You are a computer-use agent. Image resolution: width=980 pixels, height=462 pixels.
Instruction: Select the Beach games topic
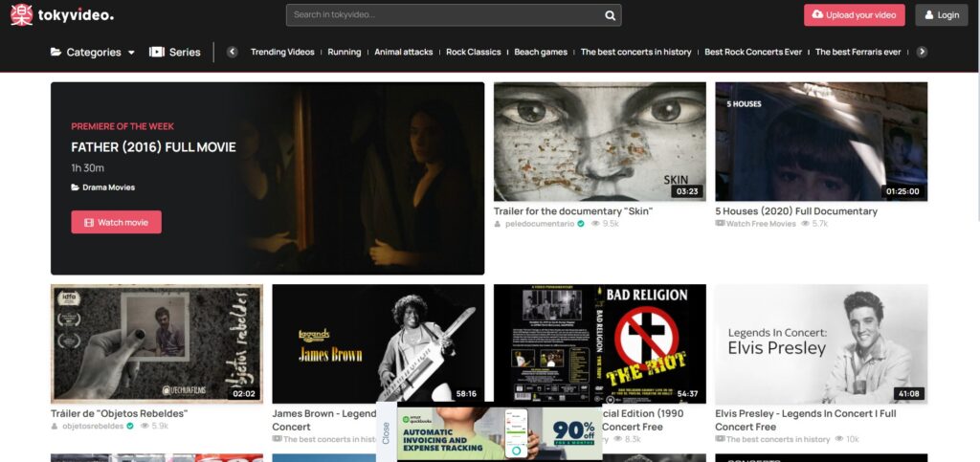click(541, 52)
